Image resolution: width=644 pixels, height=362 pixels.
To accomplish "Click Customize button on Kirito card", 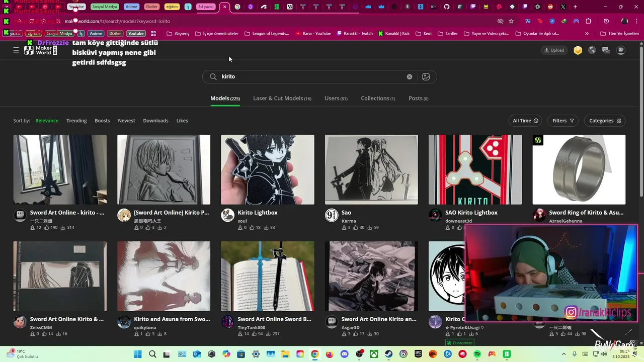I will click(x=459, y=343).
